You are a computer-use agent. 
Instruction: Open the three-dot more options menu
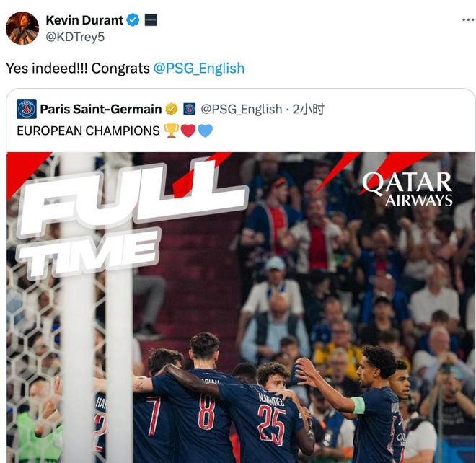coord(468,20)
